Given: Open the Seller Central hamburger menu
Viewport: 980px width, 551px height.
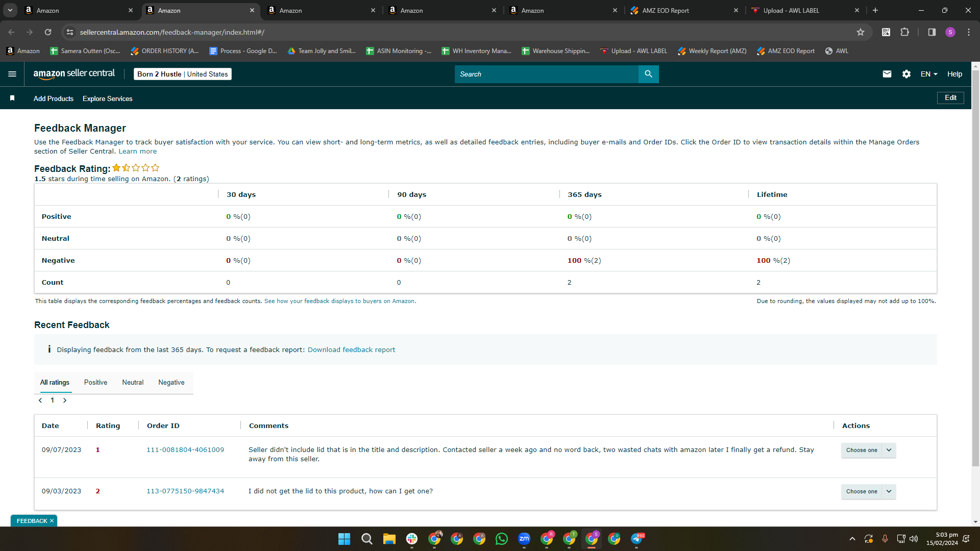Looking at the screenshot, I should pyautogui.click(x=12, y=74).
